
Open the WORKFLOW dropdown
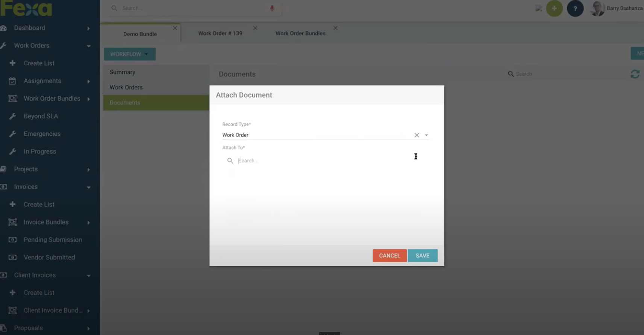coord(129,54)
